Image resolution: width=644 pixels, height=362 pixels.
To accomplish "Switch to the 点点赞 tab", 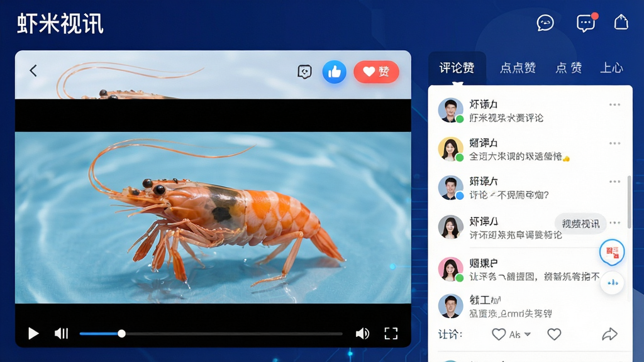I will (x=518, y=68).
